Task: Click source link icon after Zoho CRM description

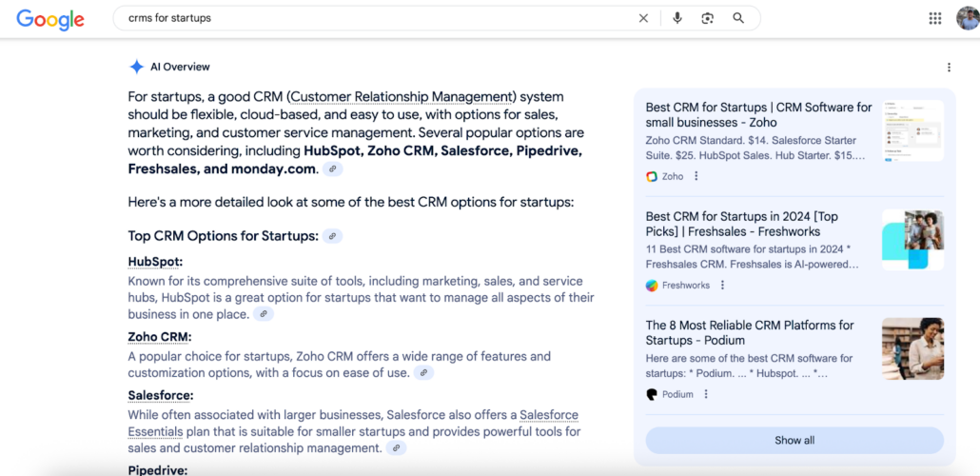Action: [x=423, y=373]
